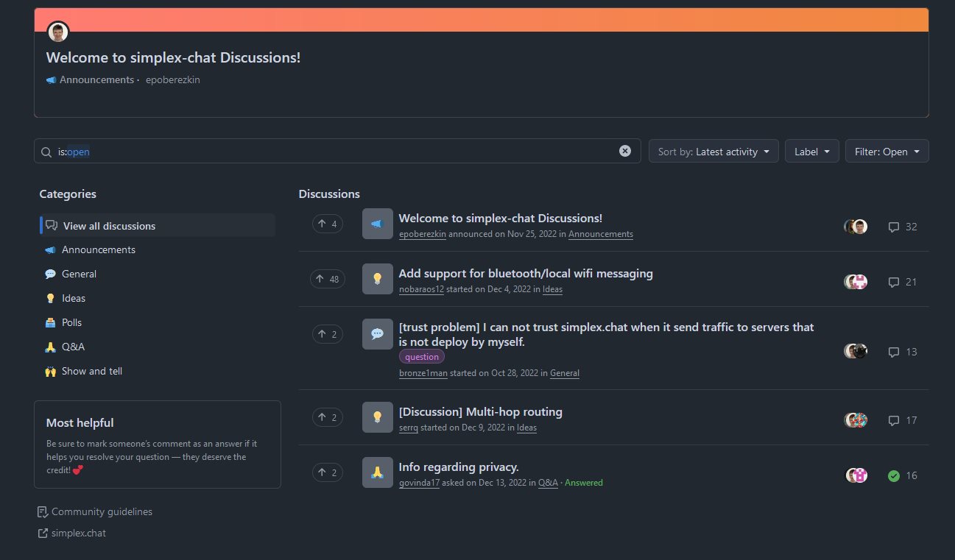Open 'Add support for bluetooth/local wifi messaging'
Image resolution: width=955 pixels, height=560 pixels.
click(x=526, y=273)
